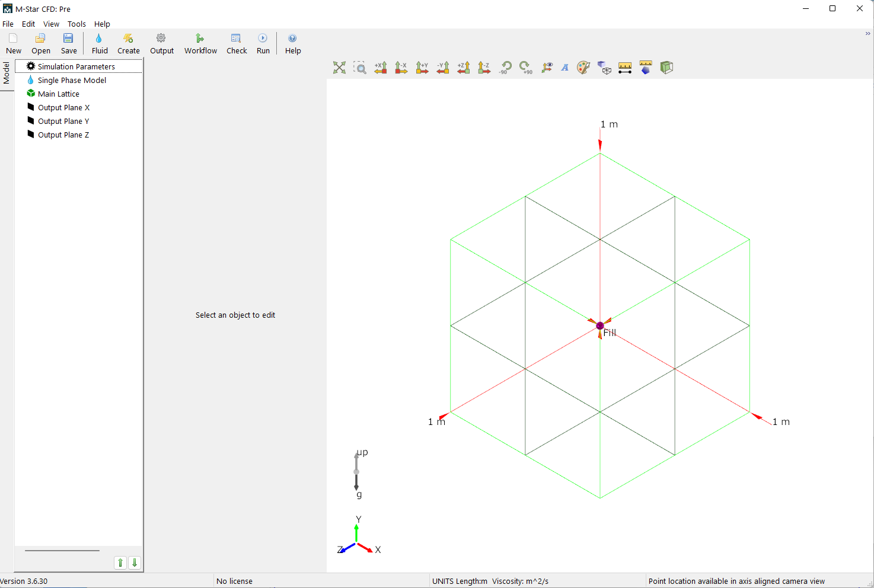Select the vertical Model tab
Screen dimensions: 874x588
coord(7,73)
